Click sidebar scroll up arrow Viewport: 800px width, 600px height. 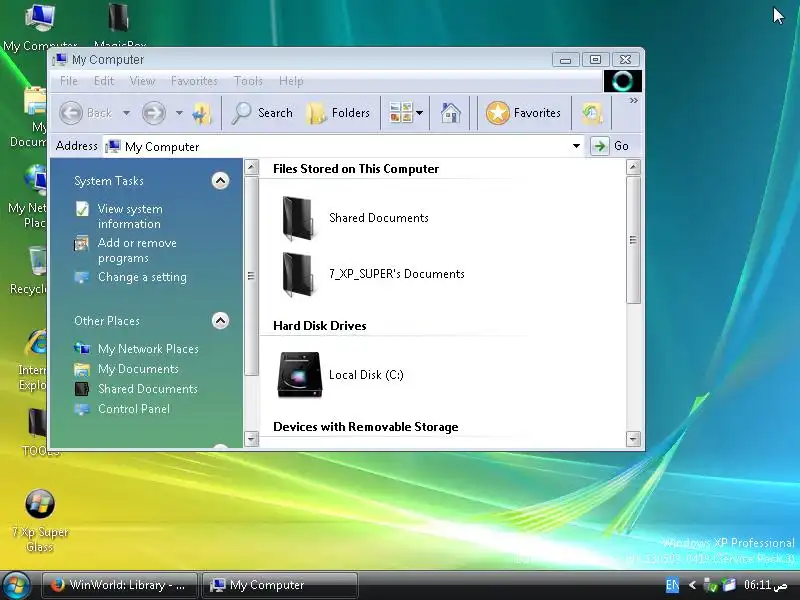[x=251, y=167]
